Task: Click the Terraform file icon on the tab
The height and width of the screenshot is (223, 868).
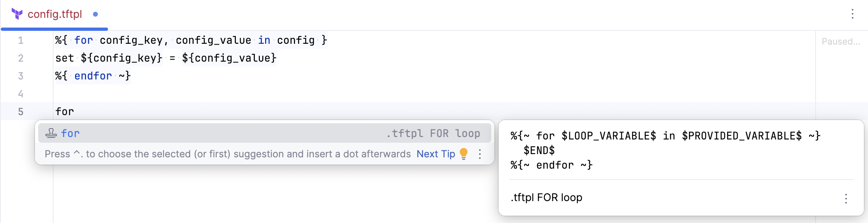Action: coord(17,14)
